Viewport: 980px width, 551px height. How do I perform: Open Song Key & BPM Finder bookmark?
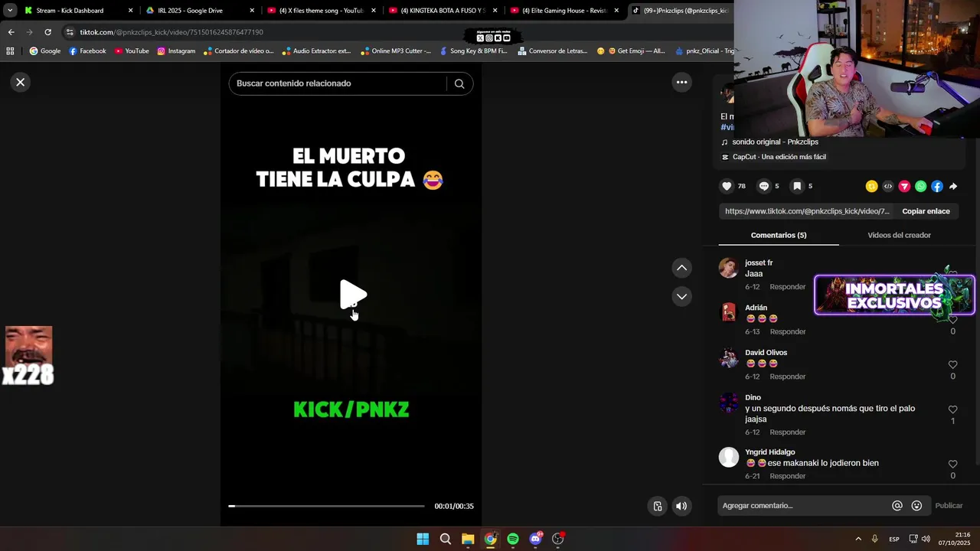coord(472,51)
